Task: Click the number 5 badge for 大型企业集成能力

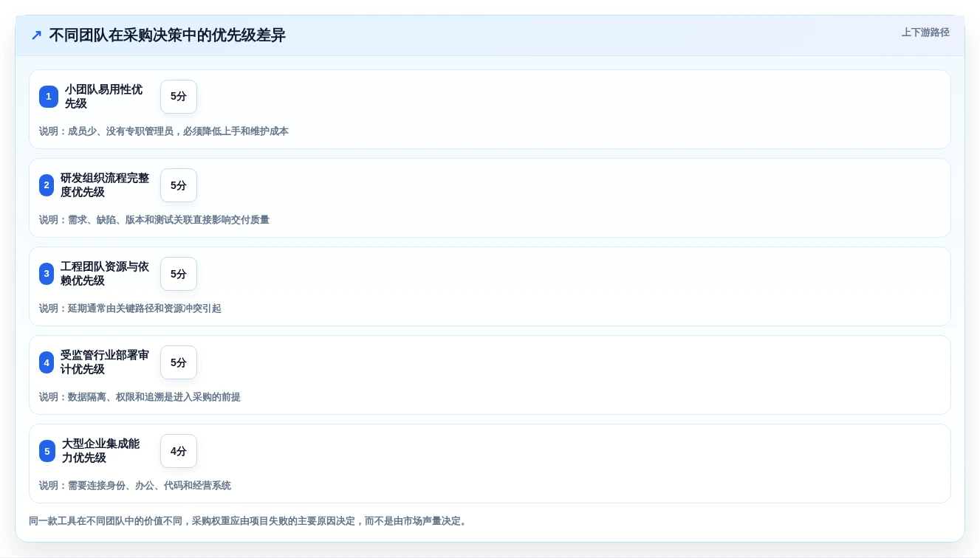Action: [47, 451]
